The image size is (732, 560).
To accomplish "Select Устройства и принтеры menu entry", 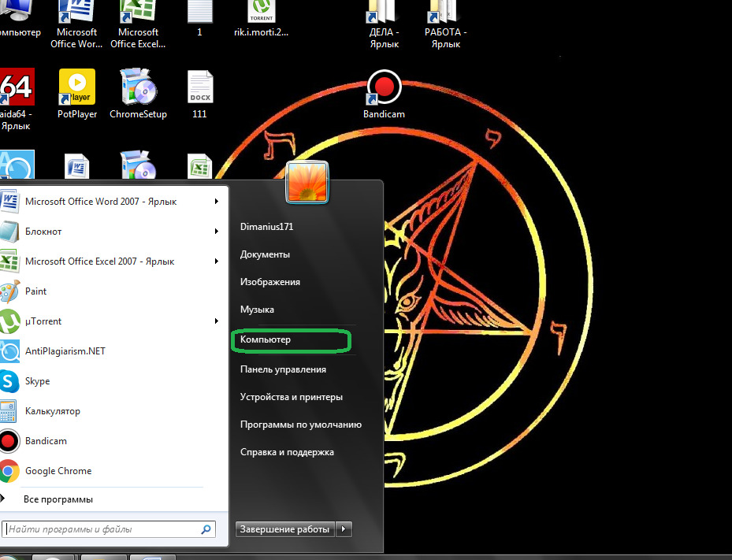I will tap(291, 397).
